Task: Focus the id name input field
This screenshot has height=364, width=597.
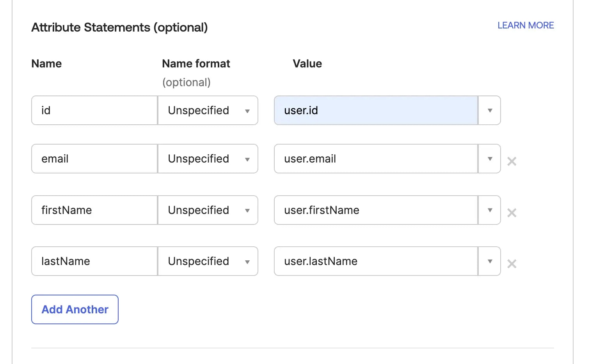Action: pyautogui.click(x=94, y=110)
